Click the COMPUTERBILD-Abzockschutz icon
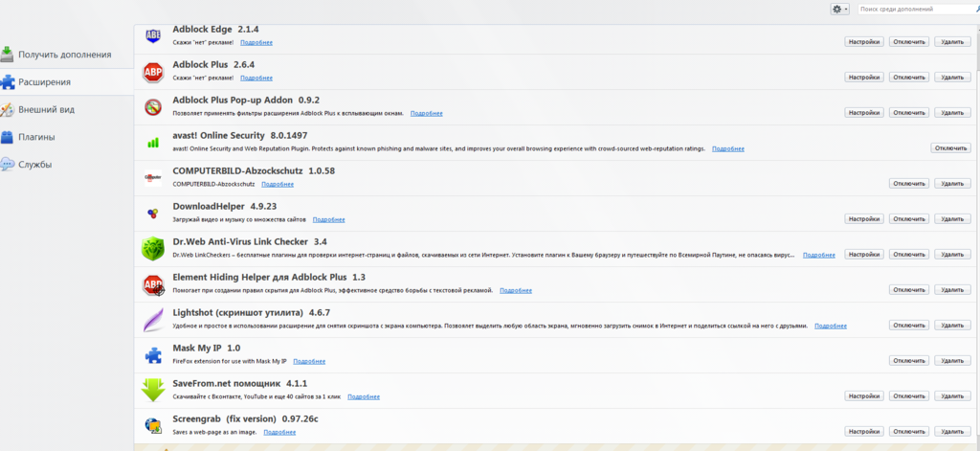The height and width of the screenshot is (451, 980). [152, 178]
